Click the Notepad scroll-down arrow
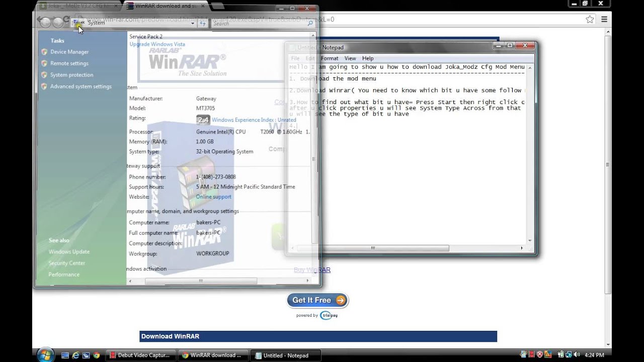The height and width of the screenshot is (362, 644). point(530,241)
